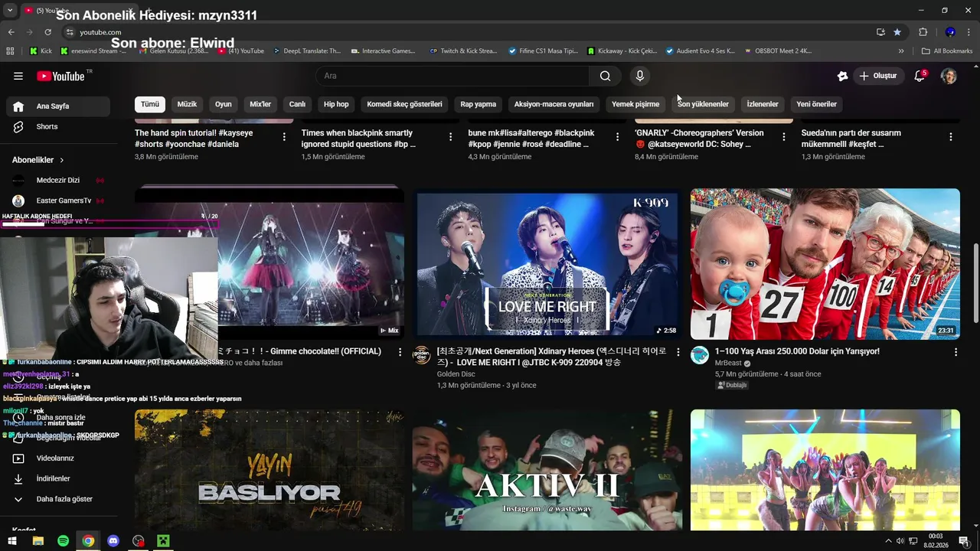
Task: Open options menu for Gimme chocolate video
Action: click(400, 352)
